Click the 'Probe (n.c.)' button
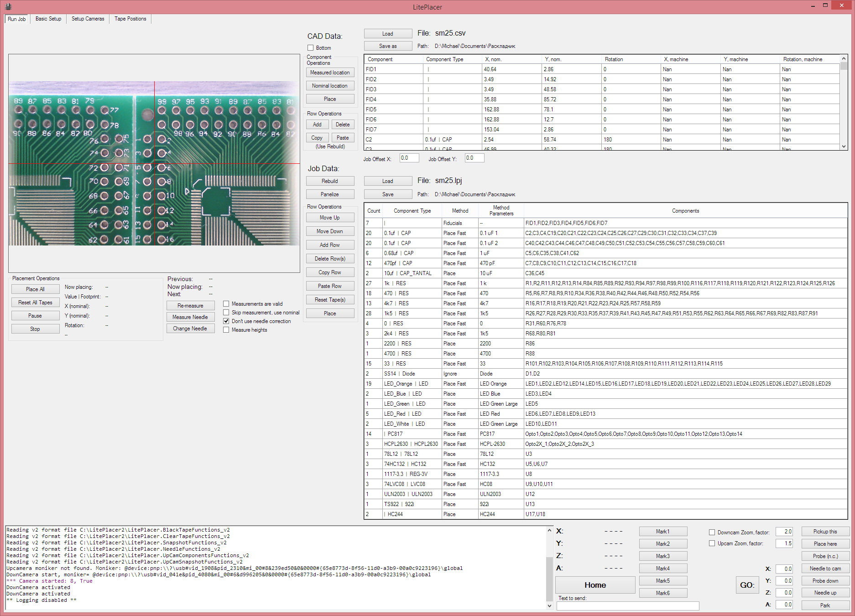Viewport: 855px width, 616px height. pos(825,556)
